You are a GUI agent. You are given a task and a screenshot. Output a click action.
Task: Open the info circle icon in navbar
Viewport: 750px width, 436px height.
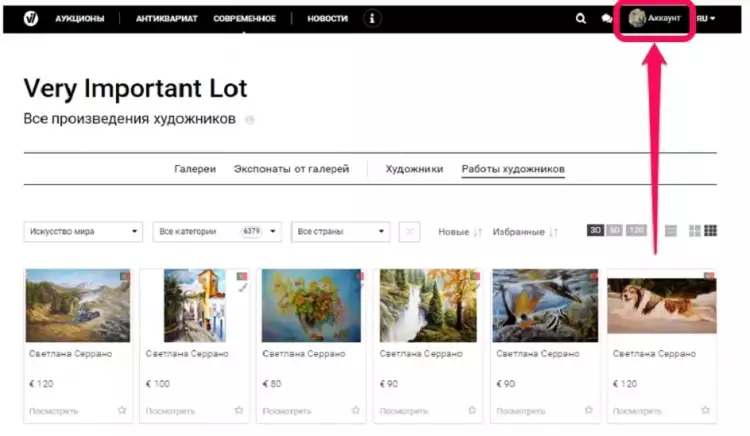click(x=372, y=18)
